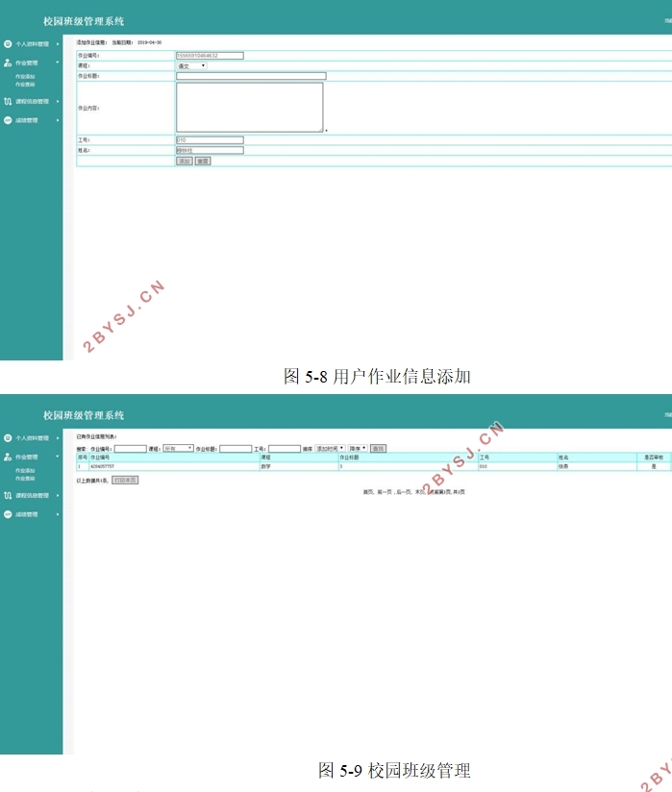Click the 成绩管理 round icon in Figure 5-9
Screen dimensions: 672x792
click(8, 514)
